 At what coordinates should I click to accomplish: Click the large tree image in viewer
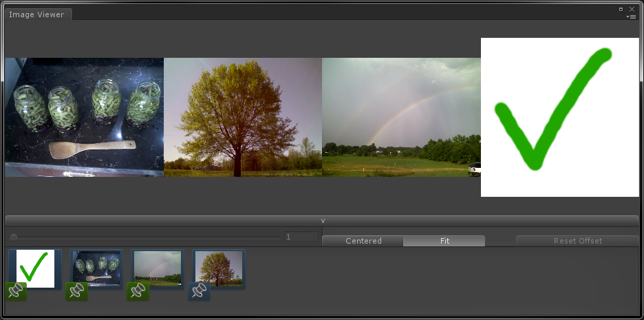242,117
